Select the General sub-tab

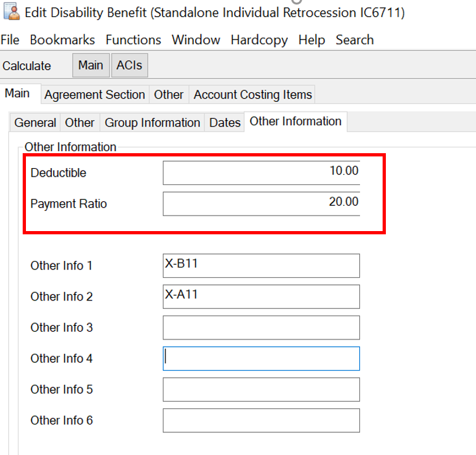click(35, 123)
